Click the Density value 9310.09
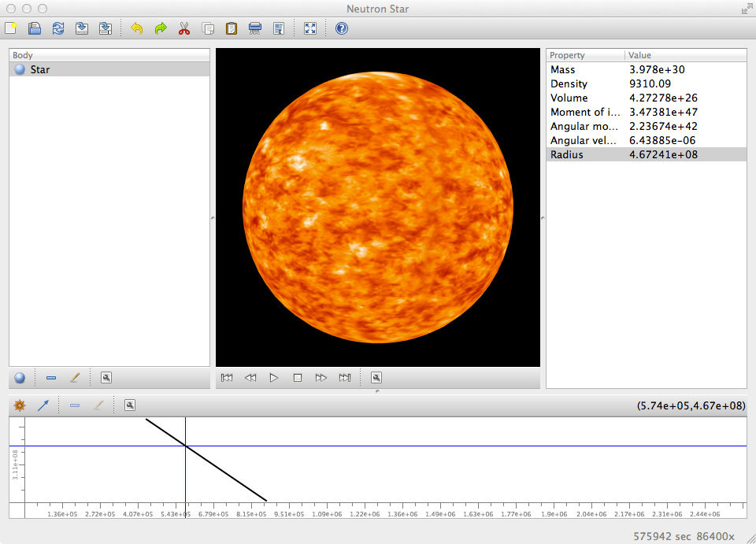Image resolution: width=756 pixels, height=544 pixels. click(x=650, y=83)
